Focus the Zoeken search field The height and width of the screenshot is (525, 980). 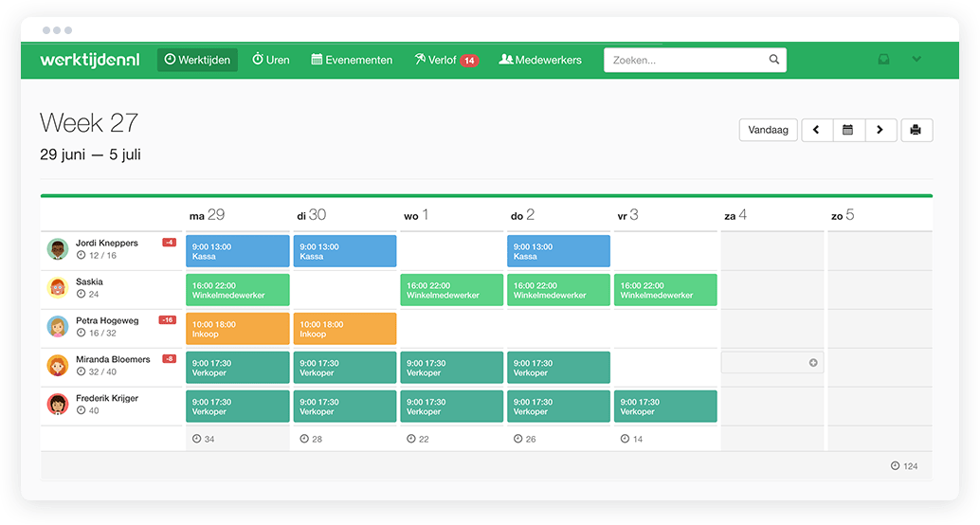point(695,60)
